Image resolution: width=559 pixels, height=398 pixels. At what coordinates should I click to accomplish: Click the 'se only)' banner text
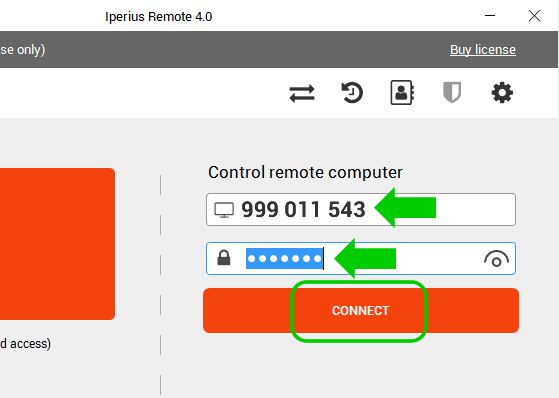pos(22,50)
